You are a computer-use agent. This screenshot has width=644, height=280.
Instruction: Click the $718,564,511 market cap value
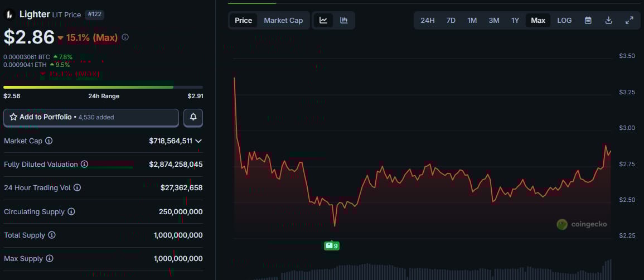click(x=171, y=141)
